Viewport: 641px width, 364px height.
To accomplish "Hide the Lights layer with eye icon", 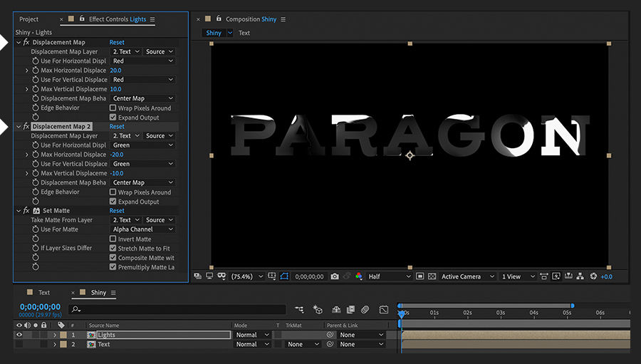I will pos(19,335).
